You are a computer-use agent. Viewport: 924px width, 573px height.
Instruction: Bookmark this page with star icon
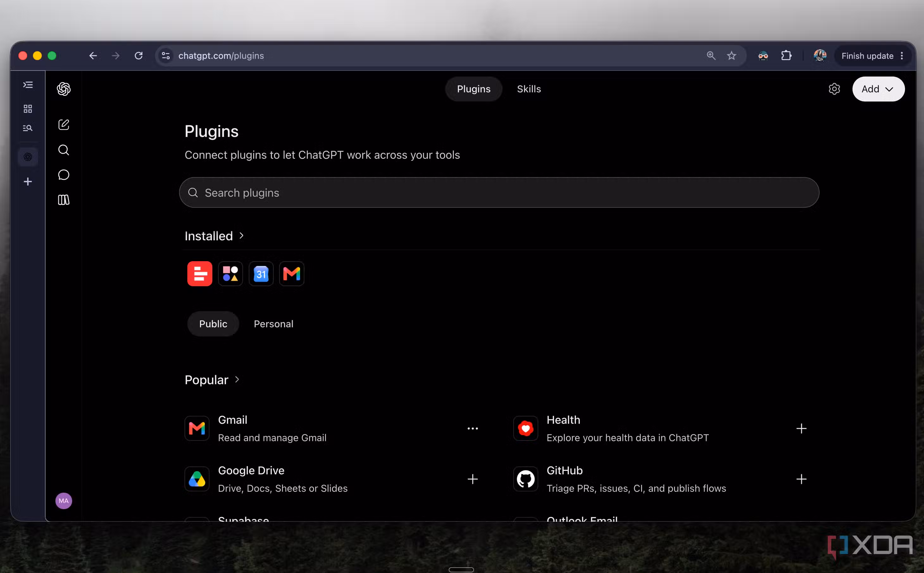[731, 56]
